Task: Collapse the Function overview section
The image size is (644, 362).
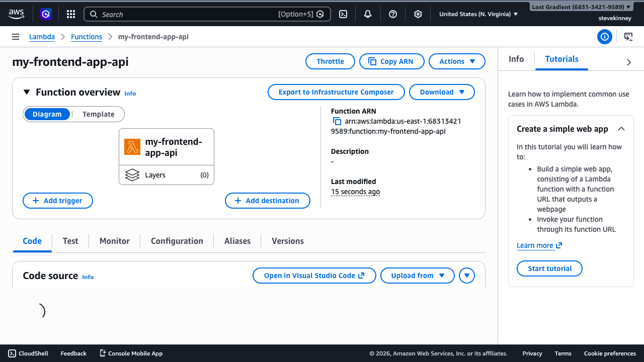Action: 27,92
